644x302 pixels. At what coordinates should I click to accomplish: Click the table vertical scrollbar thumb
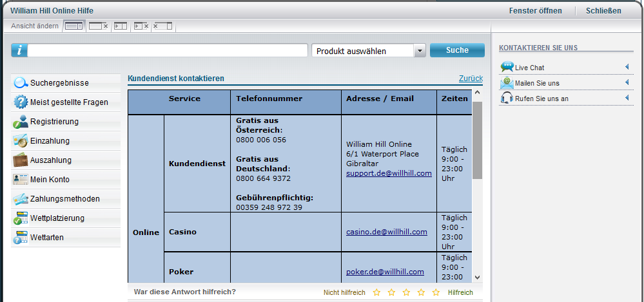[x=477, y=140]
